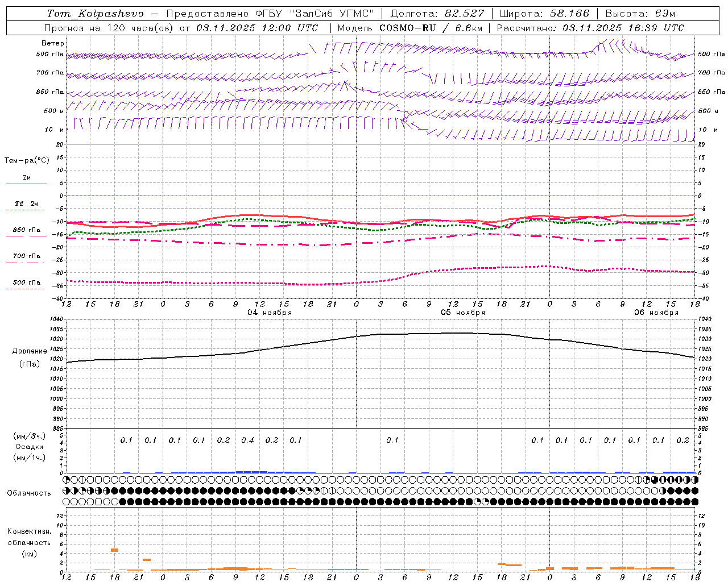728x582 pixels.
Task: Click the '06 ноября' date label
Action: pyautogui.click(x=656, y=313)
